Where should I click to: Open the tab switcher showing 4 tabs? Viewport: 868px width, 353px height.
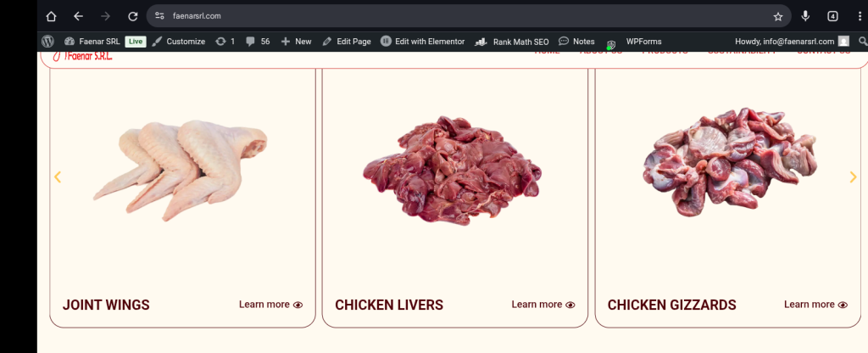(832, 16)
